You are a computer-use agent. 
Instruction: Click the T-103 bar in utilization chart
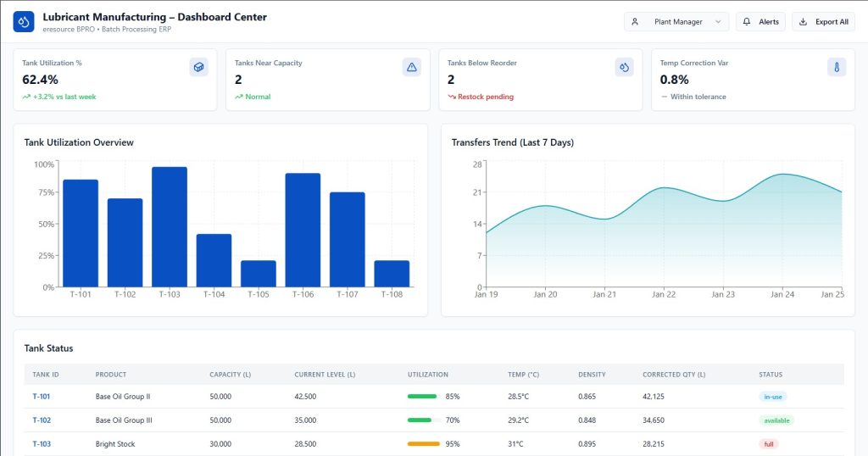pyautogui.click(x=170, y=227)
